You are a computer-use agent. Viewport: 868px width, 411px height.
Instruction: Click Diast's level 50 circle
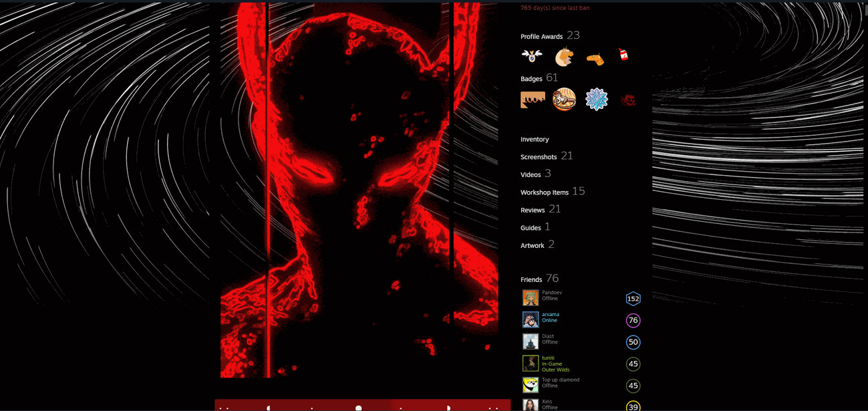[633, 342]
